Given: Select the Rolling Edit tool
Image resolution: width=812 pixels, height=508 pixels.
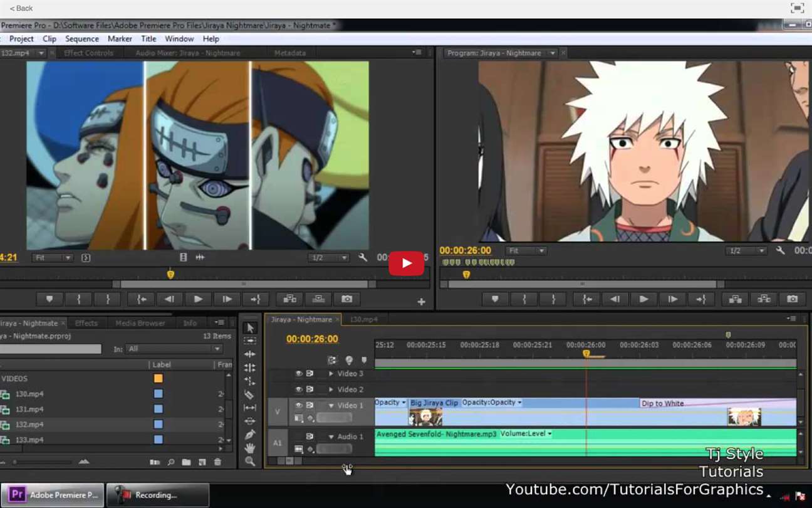Looking at the screenshot, I should [250, 368].
